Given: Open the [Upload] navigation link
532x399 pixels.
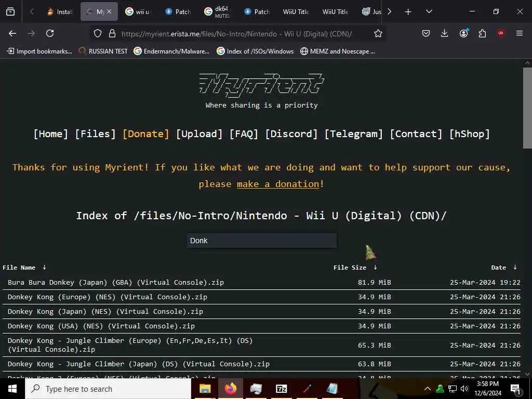Looking at the screenshot, I should pyautogui.click(x=199, y=134).
